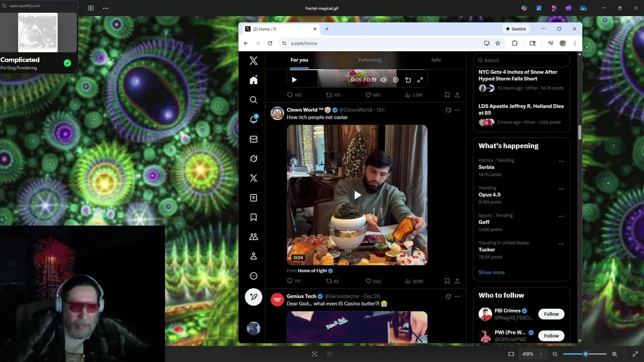This screenshot has width=644, height=362.
Task: Repost the Clown World post with 82 reposts
Action: [x=333, y=281]
